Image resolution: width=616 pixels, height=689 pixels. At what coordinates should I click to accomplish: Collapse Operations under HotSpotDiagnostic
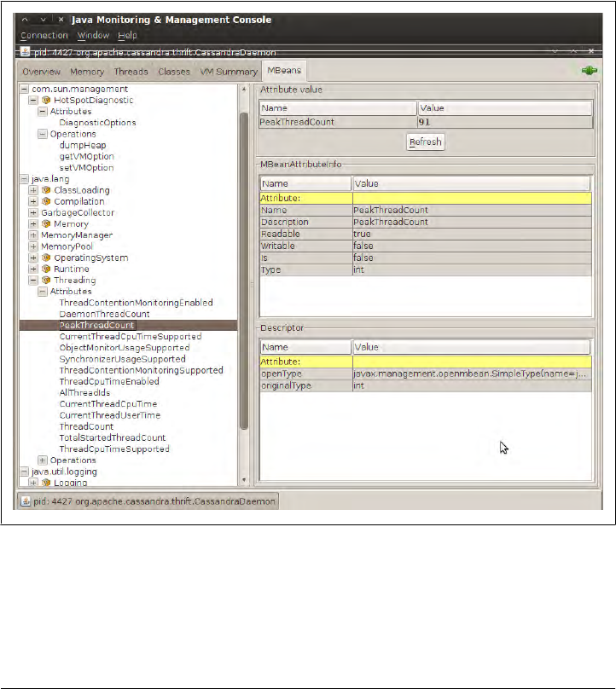(x=43, y=134)
